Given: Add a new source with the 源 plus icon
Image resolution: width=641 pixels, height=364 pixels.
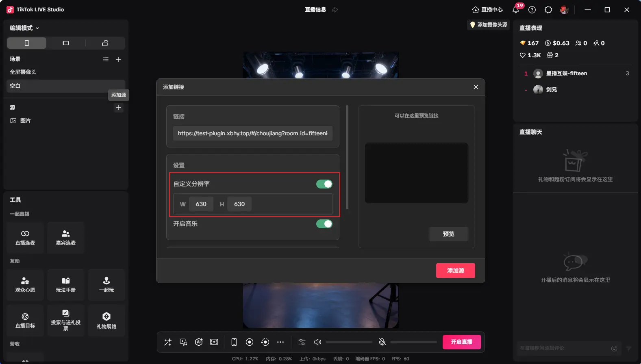Looking at the screenshot, I should 119,108.
